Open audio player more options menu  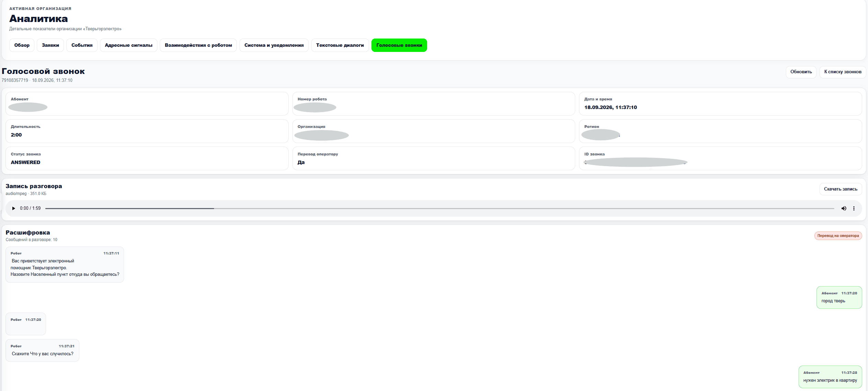[854, 208]
